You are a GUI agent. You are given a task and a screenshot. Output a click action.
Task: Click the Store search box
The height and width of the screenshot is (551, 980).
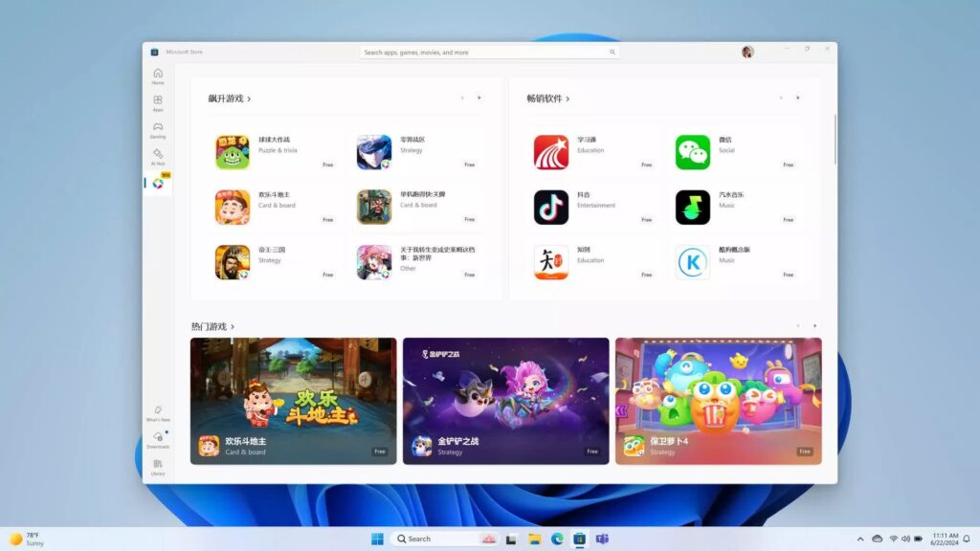click(489, 52)
